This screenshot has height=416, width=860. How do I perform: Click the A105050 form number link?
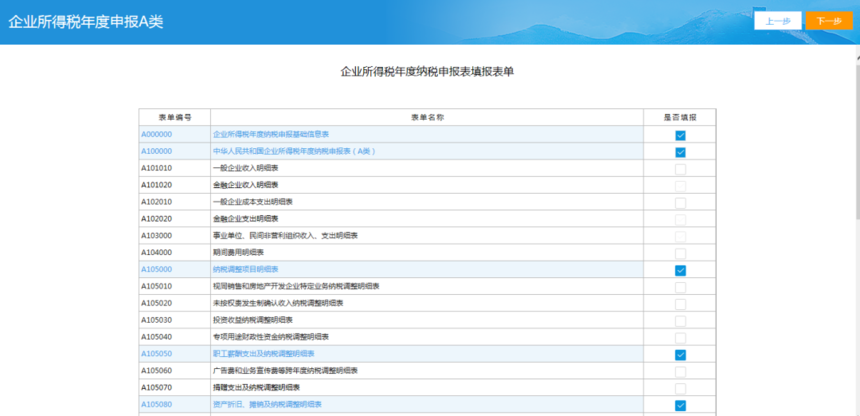pos(156,354)
